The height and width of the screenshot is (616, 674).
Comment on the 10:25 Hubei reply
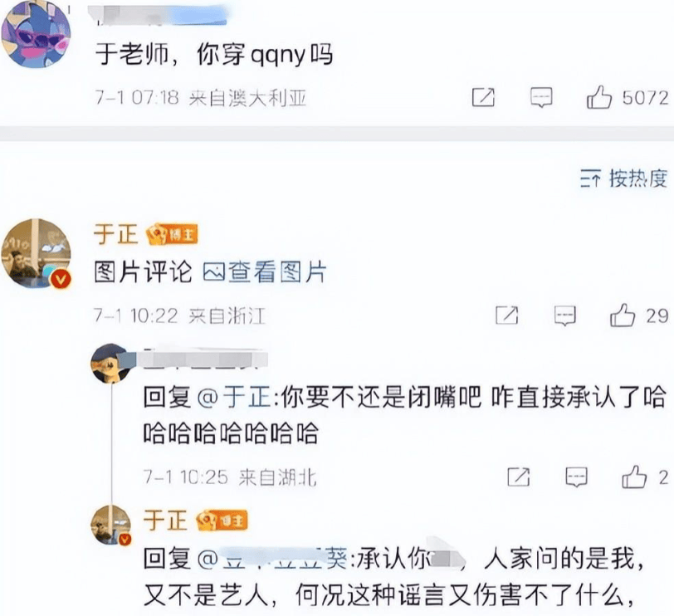click(x=576, y=477)
